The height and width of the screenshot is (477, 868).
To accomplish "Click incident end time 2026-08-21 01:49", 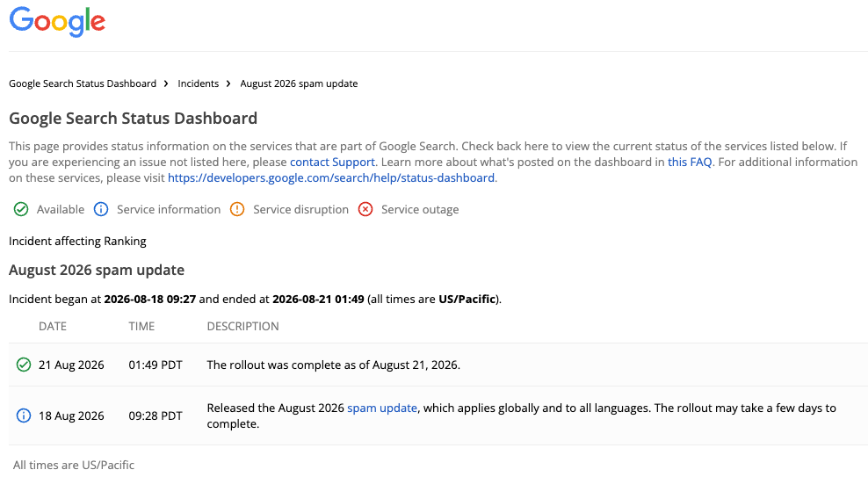I will [x=318, y=300].
